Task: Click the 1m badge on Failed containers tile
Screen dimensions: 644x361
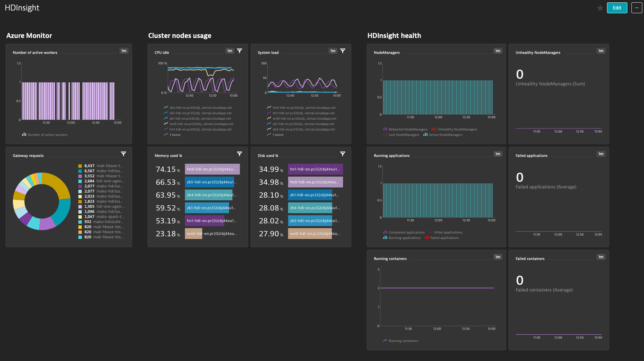Action: 601,257
